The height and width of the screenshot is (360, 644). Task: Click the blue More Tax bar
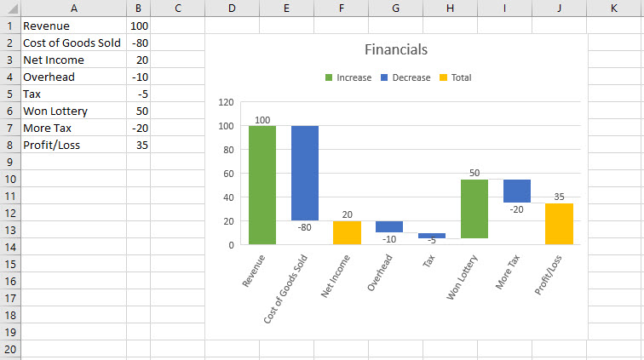(x=517, y=191)
